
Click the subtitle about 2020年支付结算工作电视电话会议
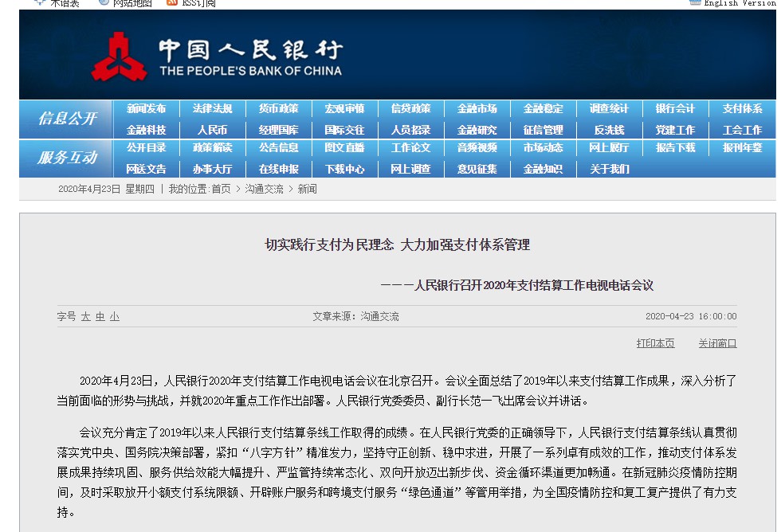pyautogui.click(x=517, y=285)
